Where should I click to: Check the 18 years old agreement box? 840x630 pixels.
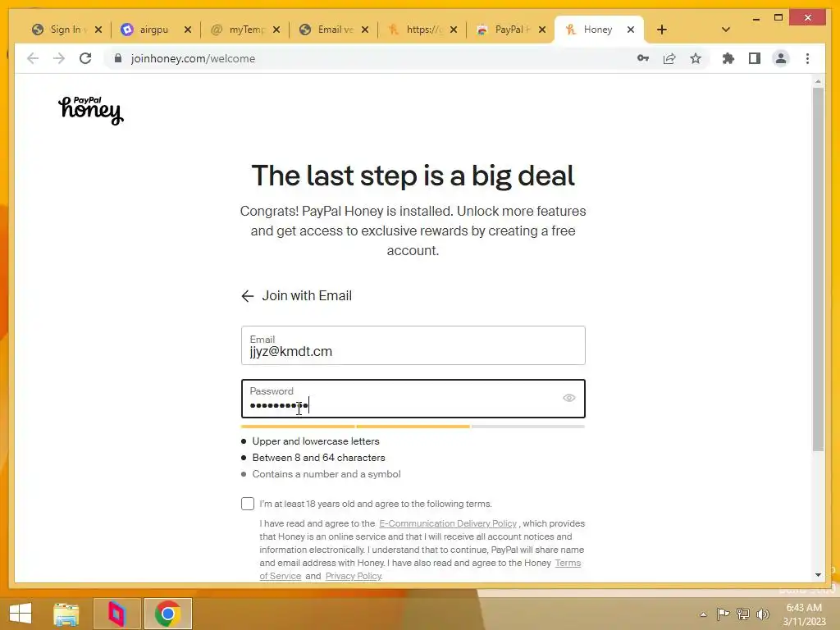tap(248, 504)
